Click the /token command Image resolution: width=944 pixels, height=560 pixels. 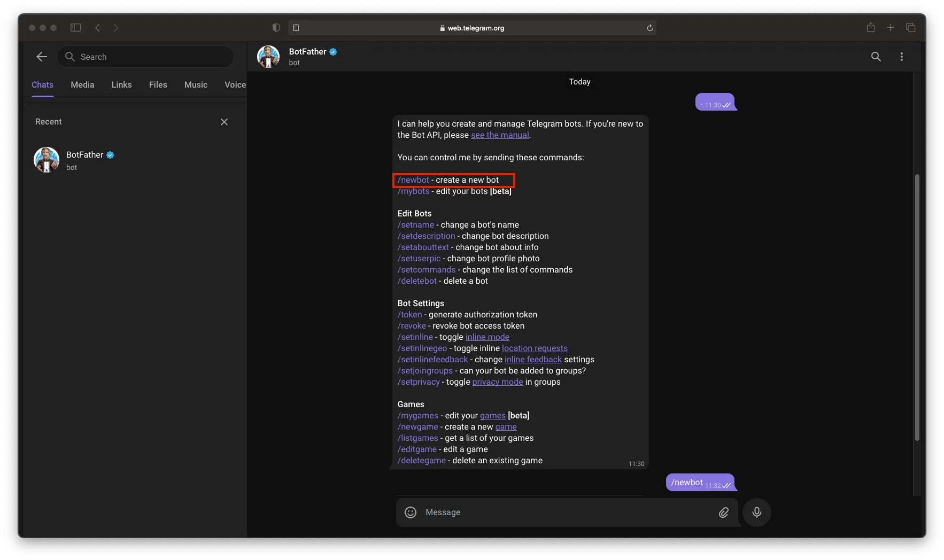click(409, 315)
